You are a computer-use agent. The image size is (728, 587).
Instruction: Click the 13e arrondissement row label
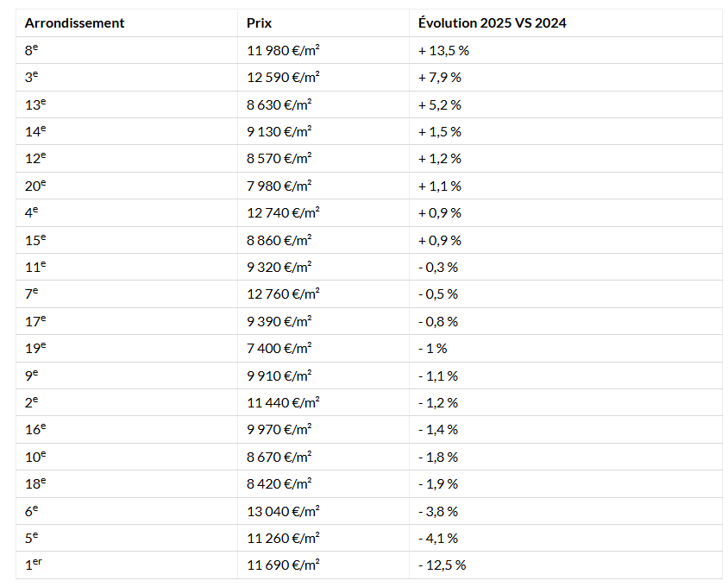point(35,104)
